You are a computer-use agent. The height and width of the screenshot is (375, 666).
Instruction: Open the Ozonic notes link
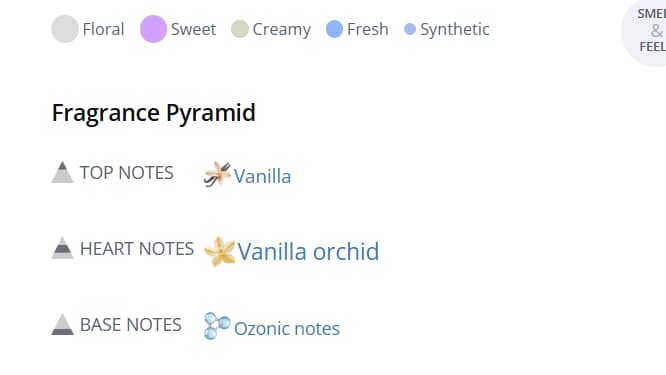point(287,329)
